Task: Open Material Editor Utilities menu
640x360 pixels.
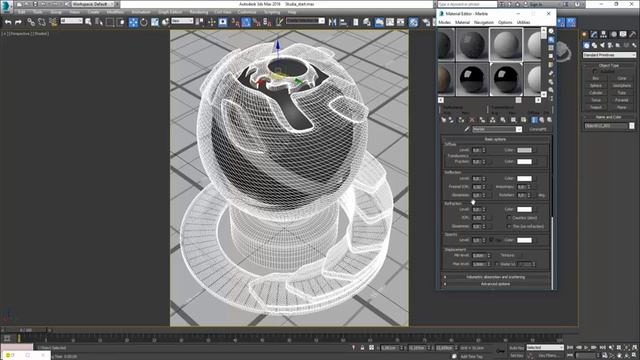Action: click(x=523, y=22)
